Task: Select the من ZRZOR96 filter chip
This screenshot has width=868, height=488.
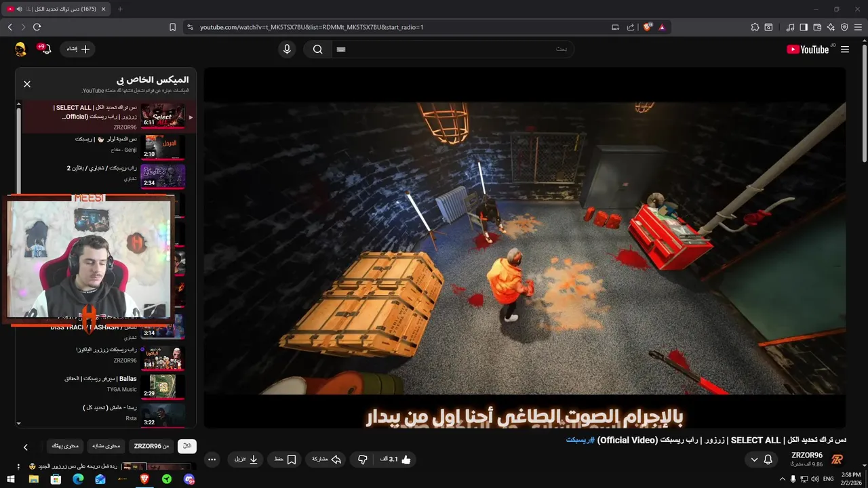Action: click(151, 446)
